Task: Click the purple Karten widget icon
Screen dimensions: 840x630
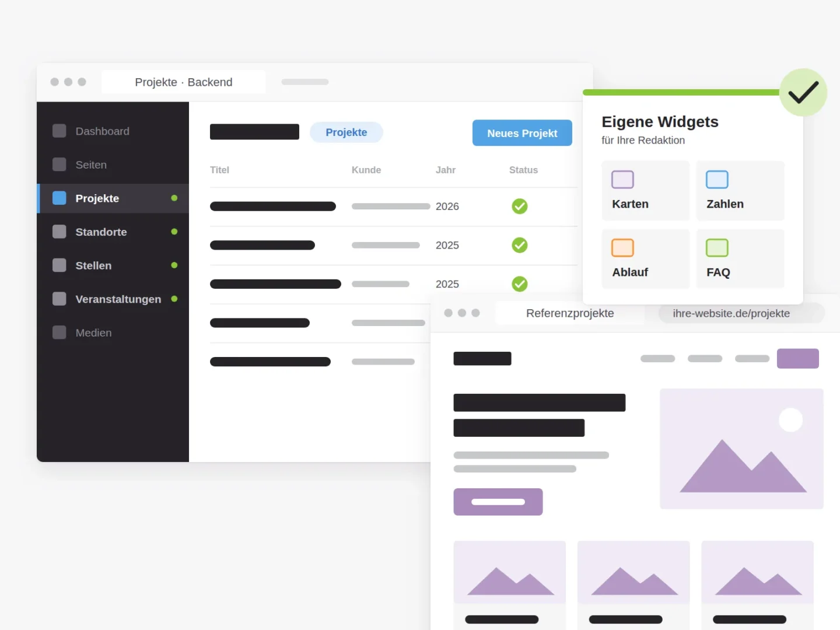Action: [x=622, y=180]
